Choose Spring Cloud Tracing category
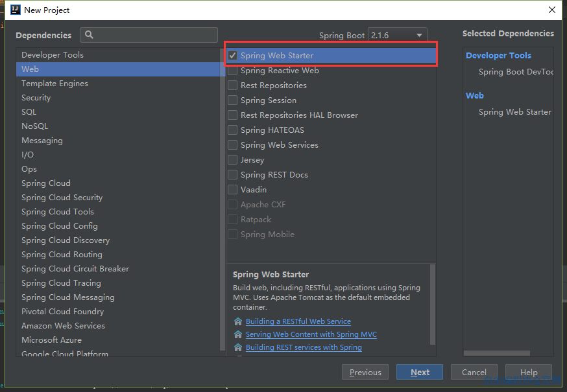 [x=118, y=283]
